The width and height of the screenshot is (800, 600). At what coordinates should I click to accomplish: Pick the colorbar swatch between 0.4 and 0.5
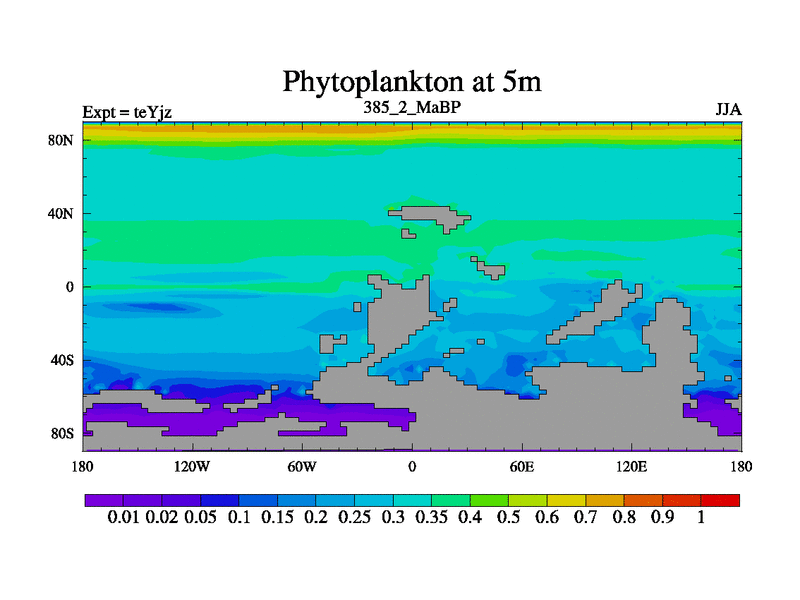tap(489, 500)
